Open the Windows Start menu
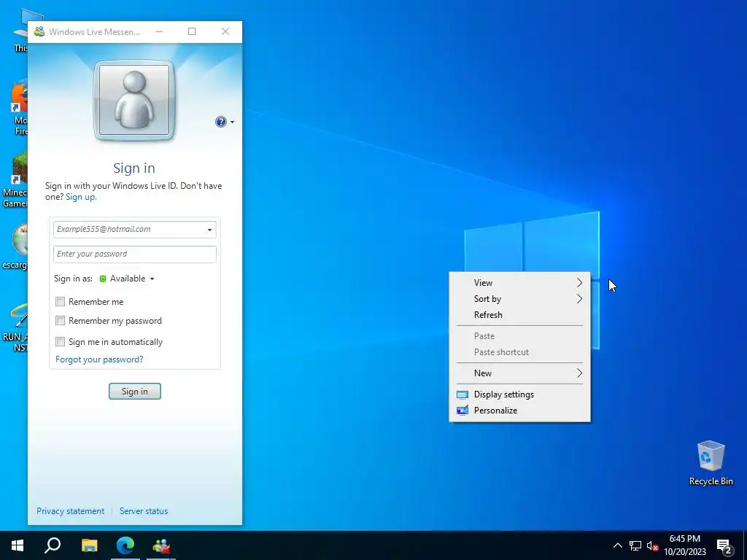Viewport: 747px width, 560px height. point(18,545)
